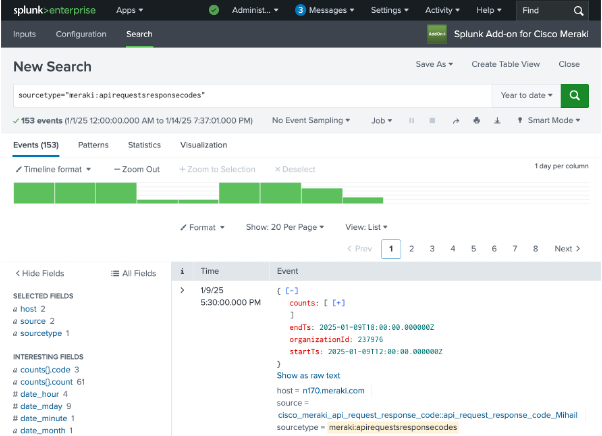Click the source selected field
602x436 pixels.
[x=33, y=321]
